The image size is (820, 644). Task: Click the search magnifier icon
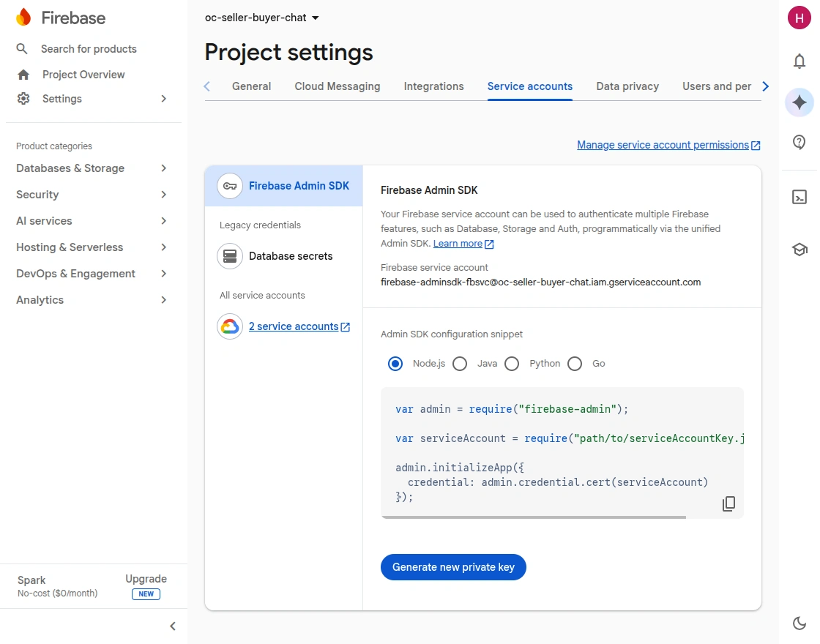(x=22, y=48)
